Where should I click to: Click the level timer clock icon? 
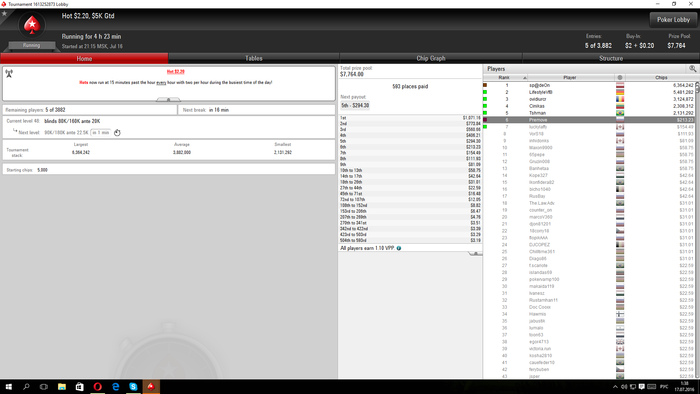[x=117, y=133]
